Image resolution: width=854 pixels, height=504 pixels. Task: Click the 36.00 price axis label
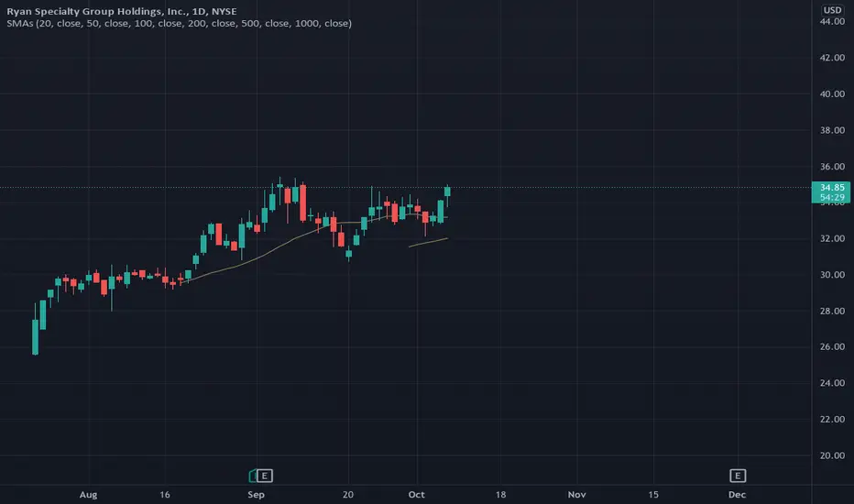[832, 167]
